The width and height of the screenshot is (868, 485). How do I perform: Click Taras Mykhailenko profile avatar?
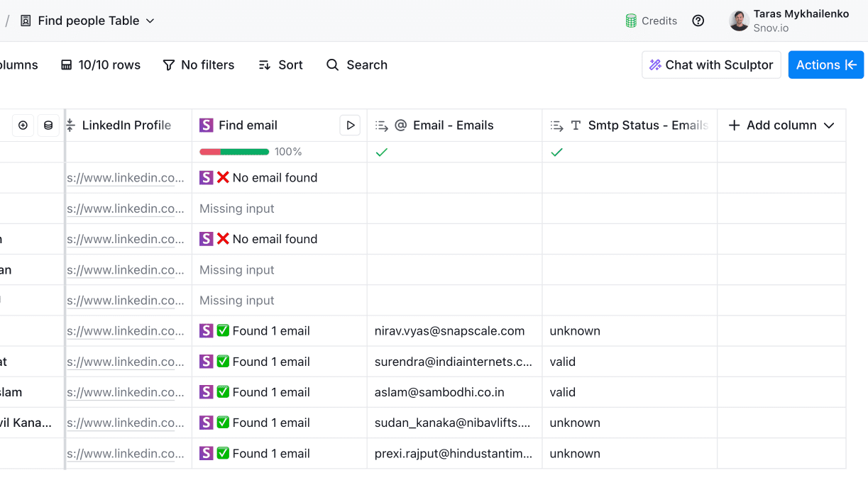pyautogui.click(x=739, y=21)
